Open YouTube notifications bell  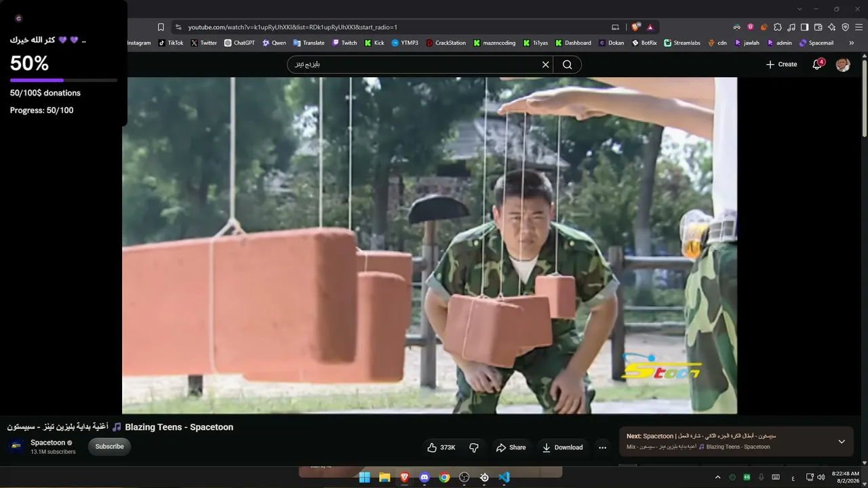(x=818, y=64)
